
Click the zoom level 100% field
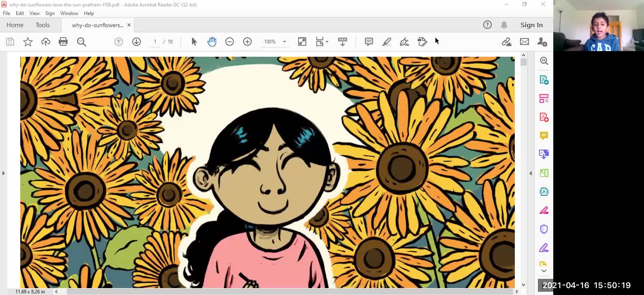pos(271,42)
